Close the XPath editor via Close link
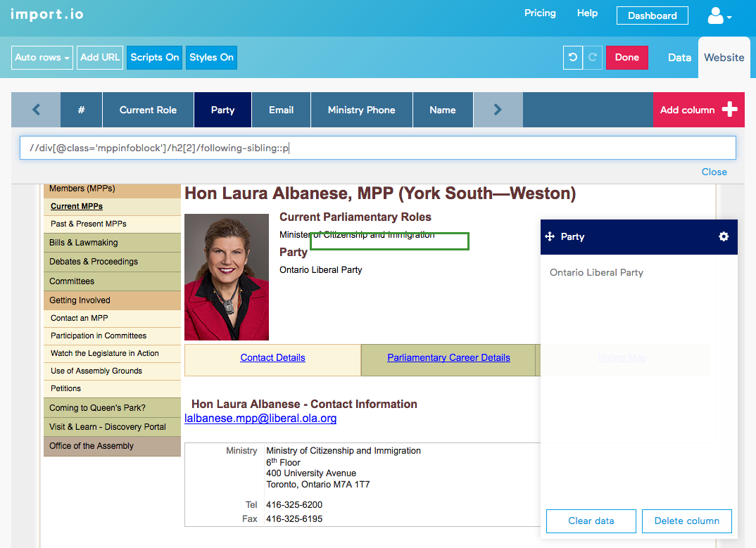The image size is (756, 548). pos(714,172)
